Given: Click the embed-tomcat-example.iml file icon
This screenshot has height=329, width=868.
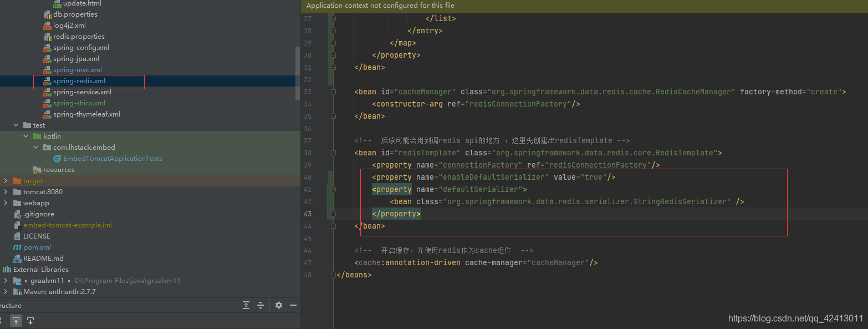Looking at the screenshot, I should tap(17, 225).
